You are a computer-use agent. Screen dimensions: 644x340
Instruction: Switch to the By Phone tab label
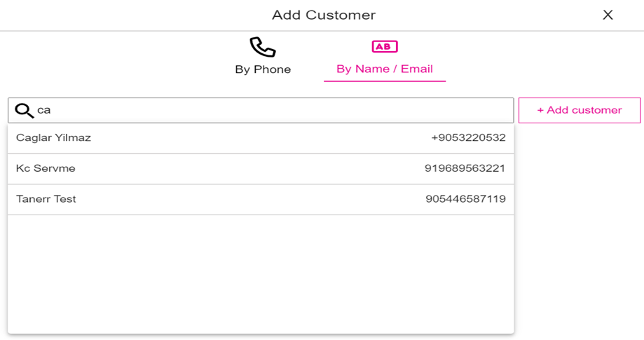263,69
